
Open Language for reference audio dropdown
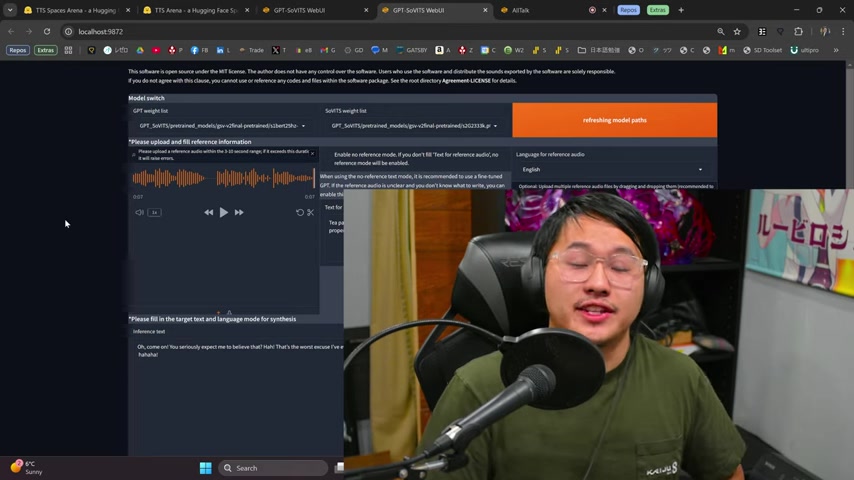click(x=612, y=170)
